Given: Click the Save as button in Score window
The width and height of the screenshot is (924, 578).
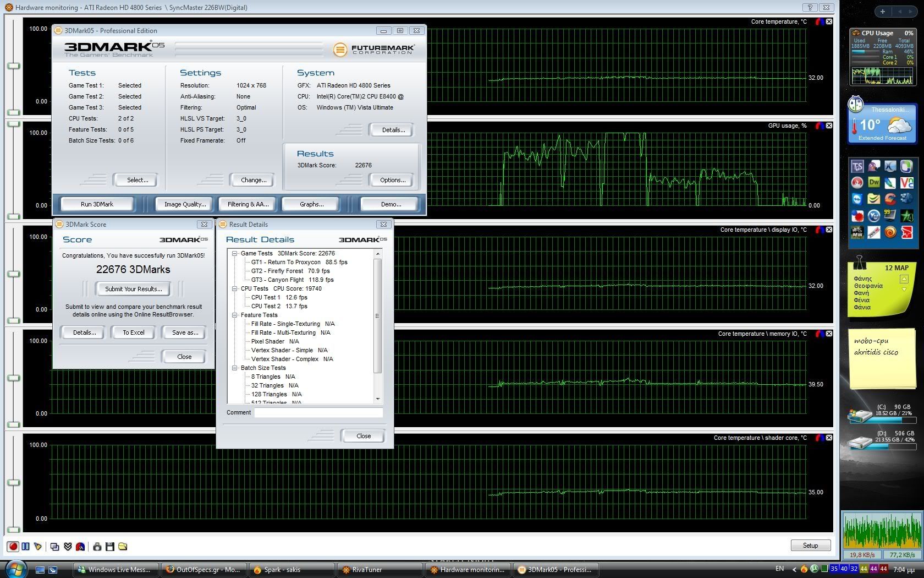Looking at the screenshot, I should 185,332.
